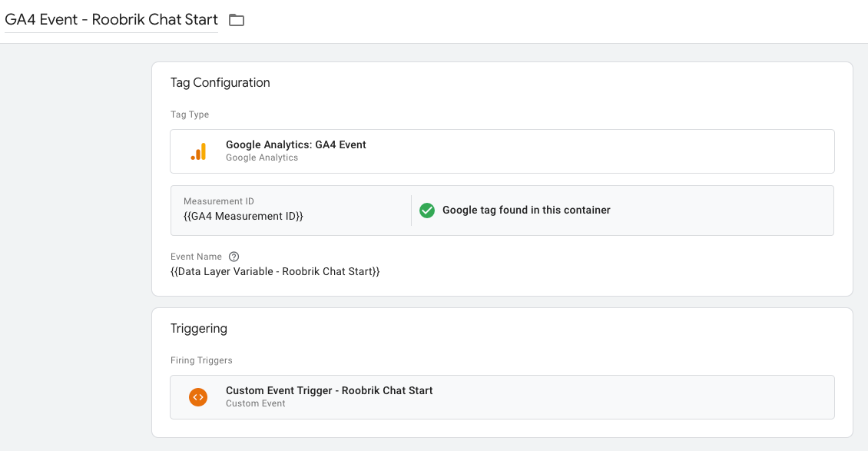The image size is (868, 451).
Task: Select the Google Analytics: GA4 Event tag type
Action: (x=296, y=144)
